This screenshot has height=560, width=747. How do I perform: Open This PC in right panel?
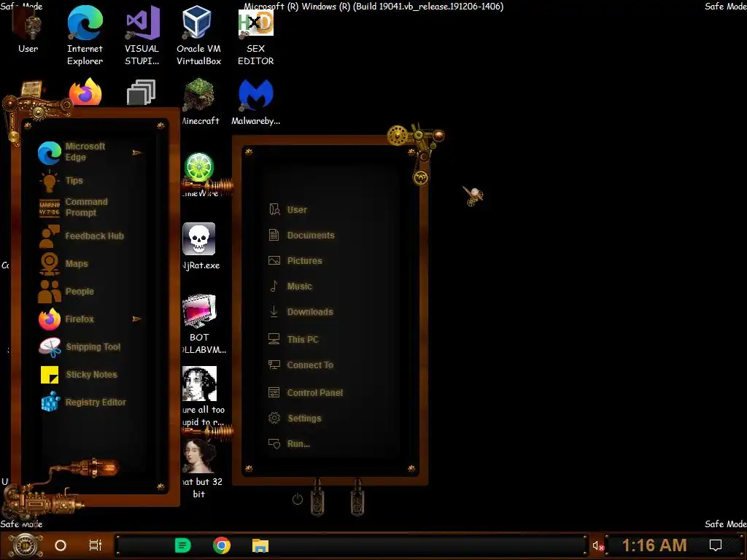[293, 339]
